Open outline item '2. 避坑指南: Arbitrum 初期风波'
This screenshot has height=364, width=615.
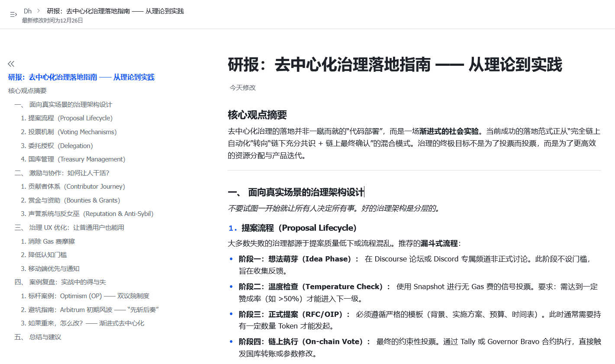[x=90, y=310]
